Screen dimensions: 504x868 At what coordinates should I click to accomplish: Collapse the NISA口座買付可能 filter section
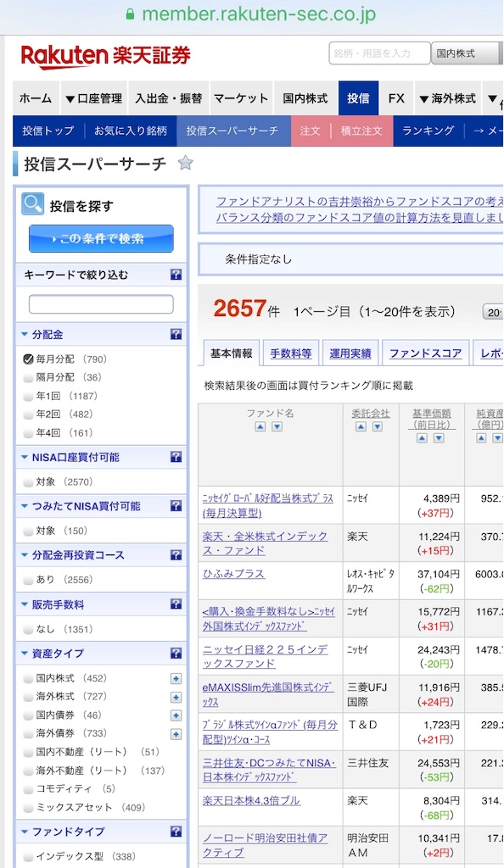tap(25, 457)
